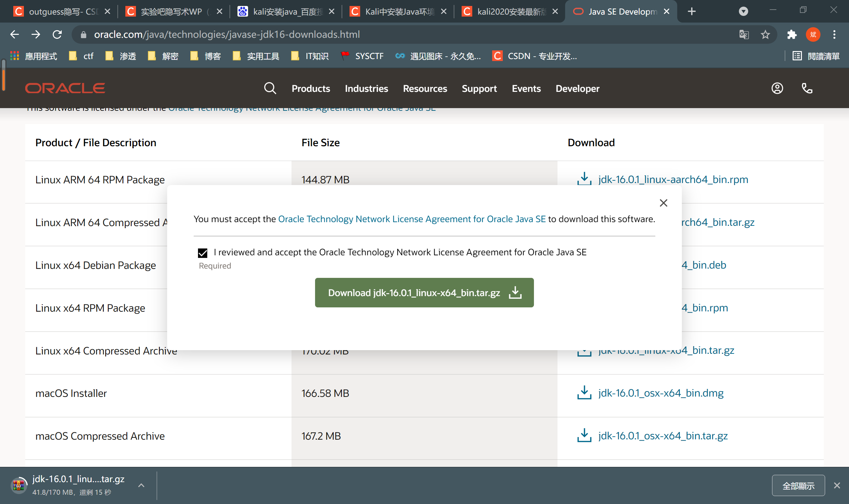Open the apps shortcut in bookmarks bar

[x=33, y=56]
